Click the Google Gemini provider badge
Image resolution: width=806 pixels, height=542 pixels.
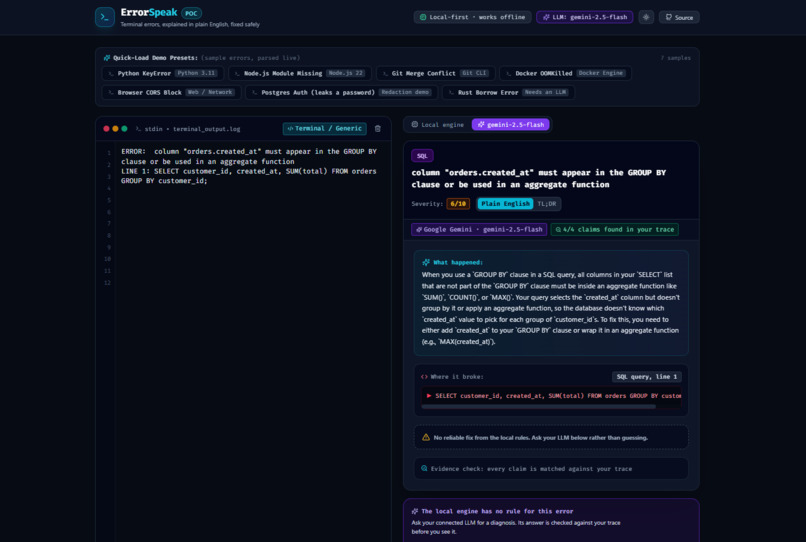(479, 229)
